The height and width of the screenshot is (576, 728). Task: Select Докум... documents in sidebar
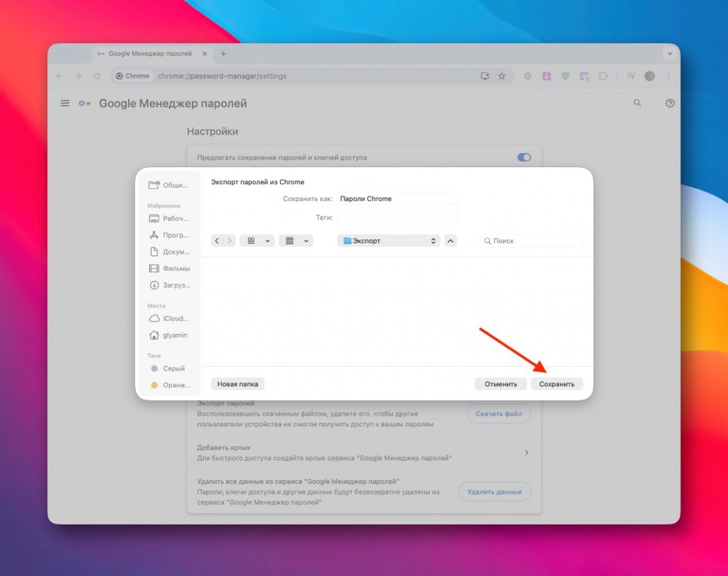click(168, 252)
